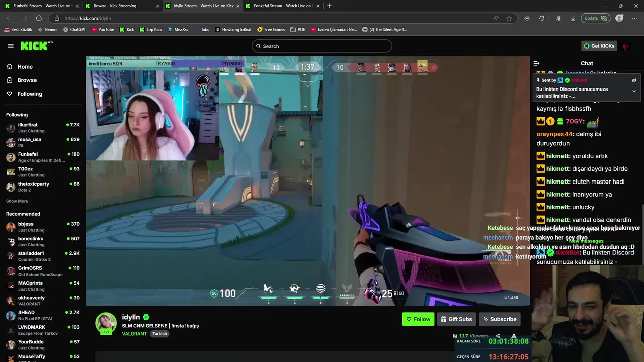This screenshot has width=644, height=362.
Task: Click the KICK logo
Action: coord(36,46)
